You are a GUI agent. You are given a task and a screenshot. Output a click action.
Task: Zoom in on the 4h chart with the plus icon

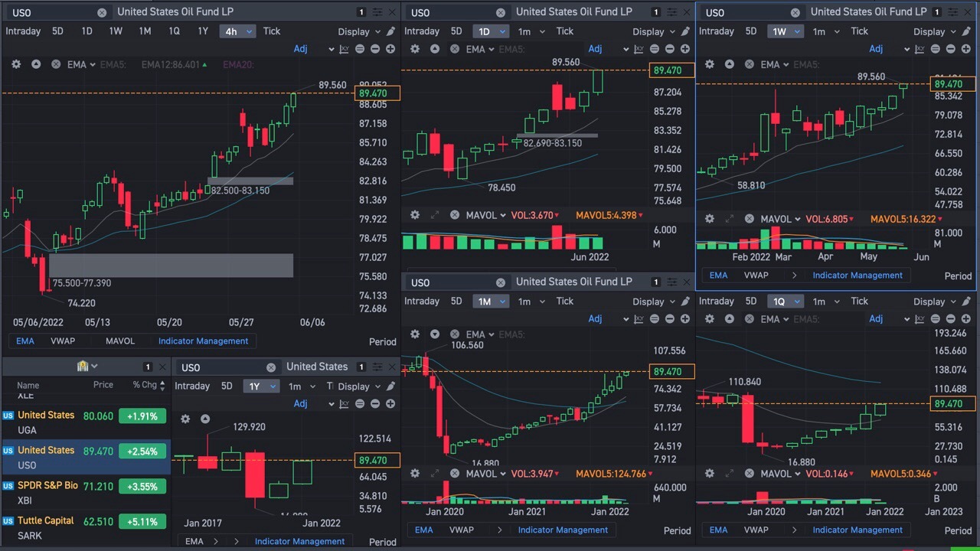(x=390, y=49)
